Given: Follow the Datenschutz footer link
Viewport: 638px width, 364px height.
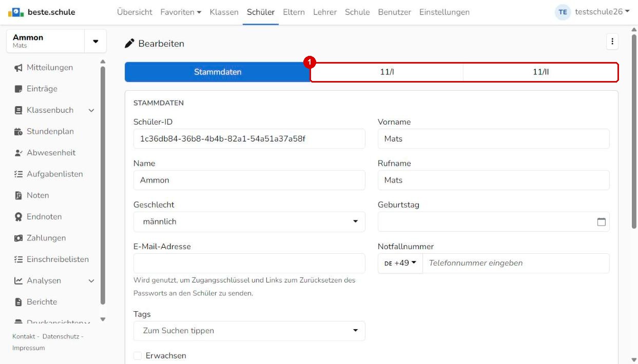Looking at the screenshot, I should click(60, 336).
